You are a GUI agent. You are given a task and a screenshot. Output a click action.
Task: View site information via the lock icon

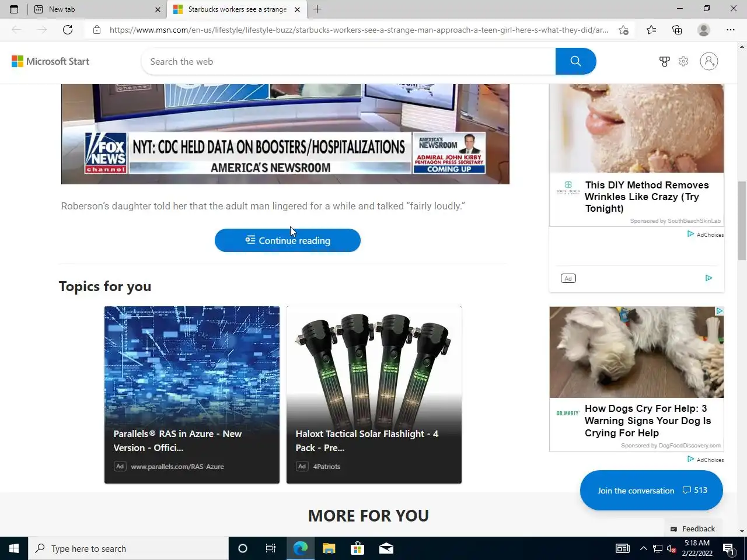(97, 30)
